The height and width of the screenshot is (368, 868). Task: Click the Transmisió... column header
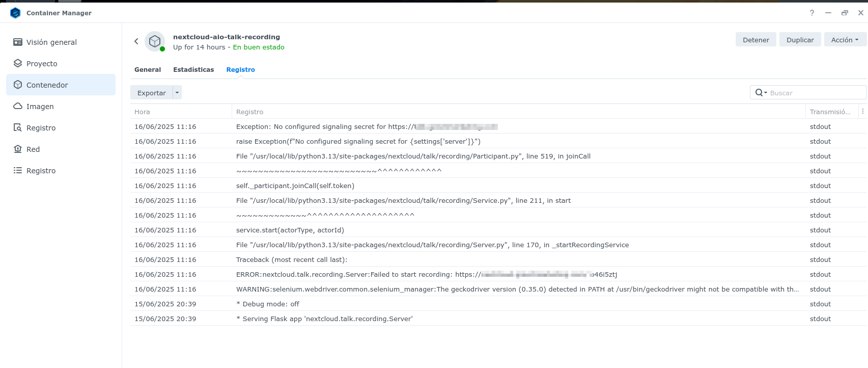coord(832,112)
